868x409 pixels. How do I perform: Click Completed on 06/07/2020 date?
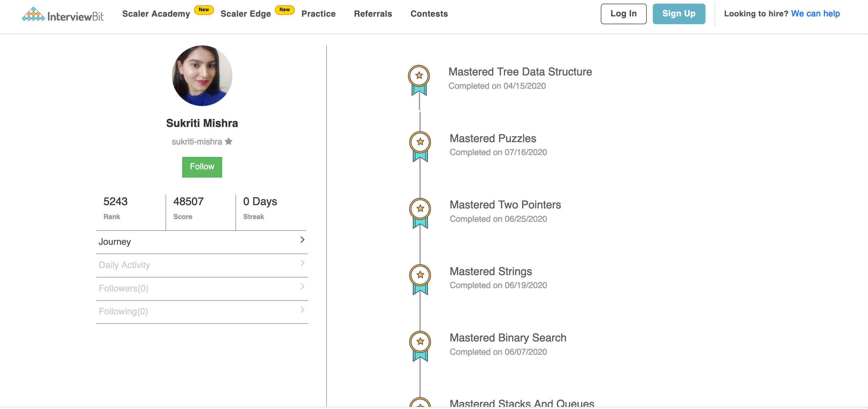click(x=498, y=352)
